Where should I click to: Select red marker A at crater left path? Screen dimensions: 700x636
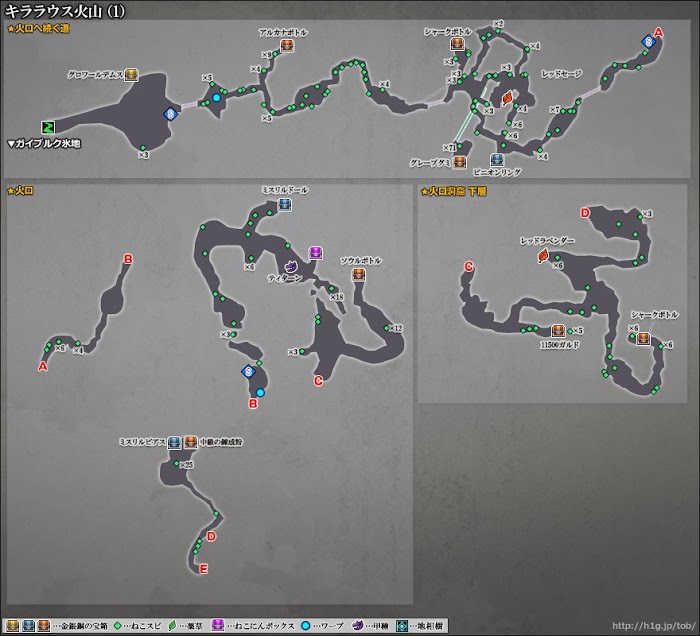click(43, 366)
